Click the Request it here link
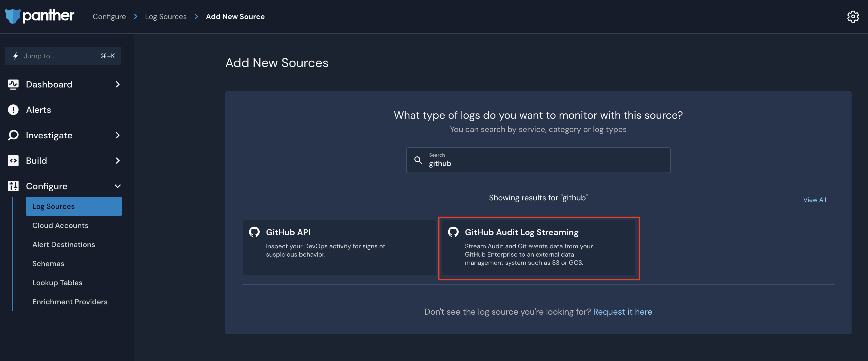 pos(623,311)
